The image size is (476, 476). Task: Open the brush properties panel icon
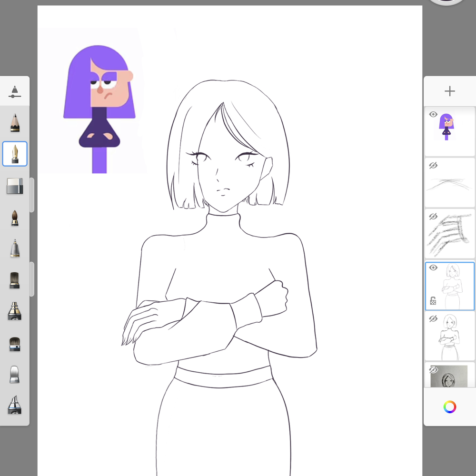15,92
